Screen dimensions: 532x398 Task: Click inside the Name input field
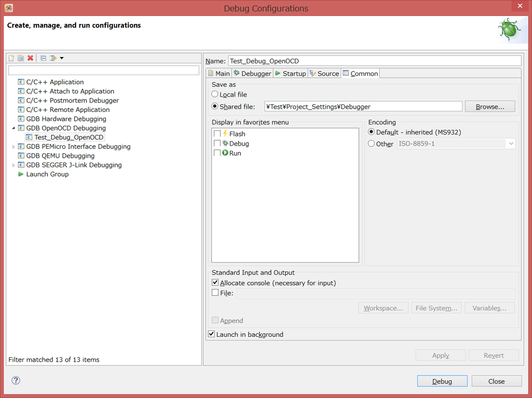tap(373, 60)
